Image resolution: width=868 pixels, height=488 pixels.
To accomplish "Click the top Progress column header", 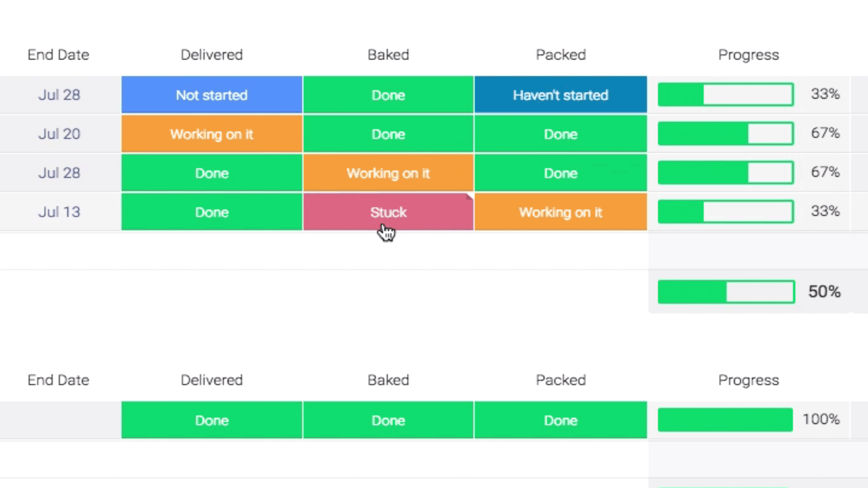I will click(x=749, y=55).
